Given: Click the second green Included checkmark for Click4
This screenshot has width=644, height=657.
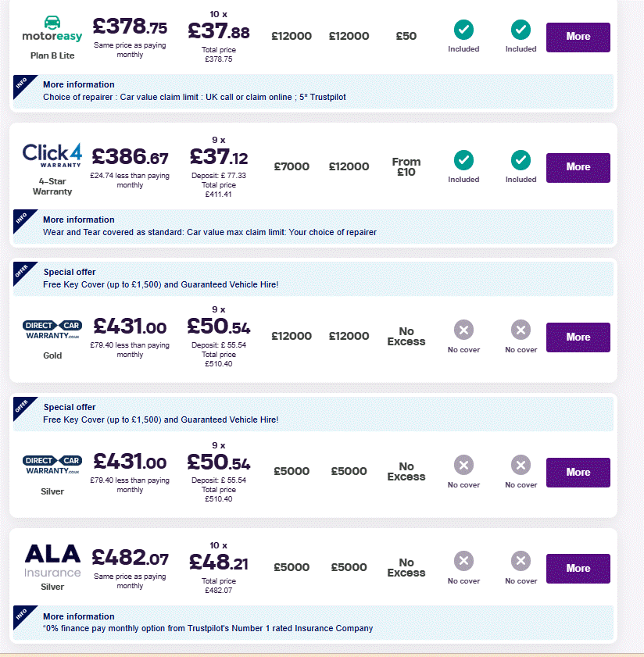Looking at the screenshot, I should click(521, 160).
